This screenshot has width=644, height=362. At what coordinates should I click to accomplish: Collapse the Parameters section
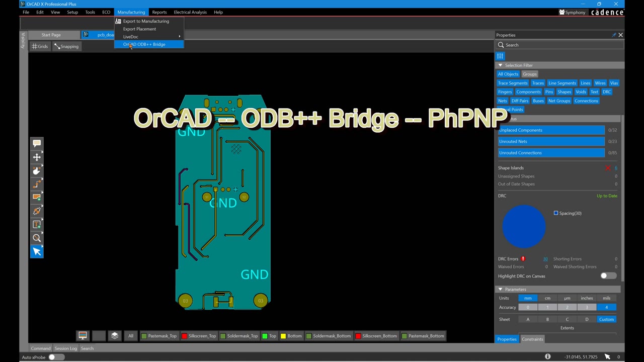(x=500, y=290)
